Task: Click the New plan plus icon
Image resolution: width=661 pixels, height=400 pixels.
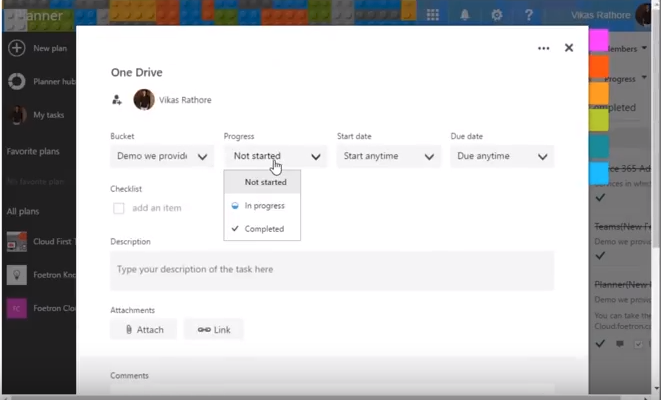Action: click(17, 48)
